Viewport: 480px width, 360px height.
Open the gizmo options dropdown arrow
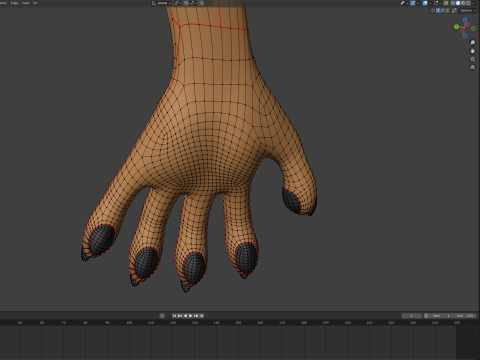click(418, 3)
